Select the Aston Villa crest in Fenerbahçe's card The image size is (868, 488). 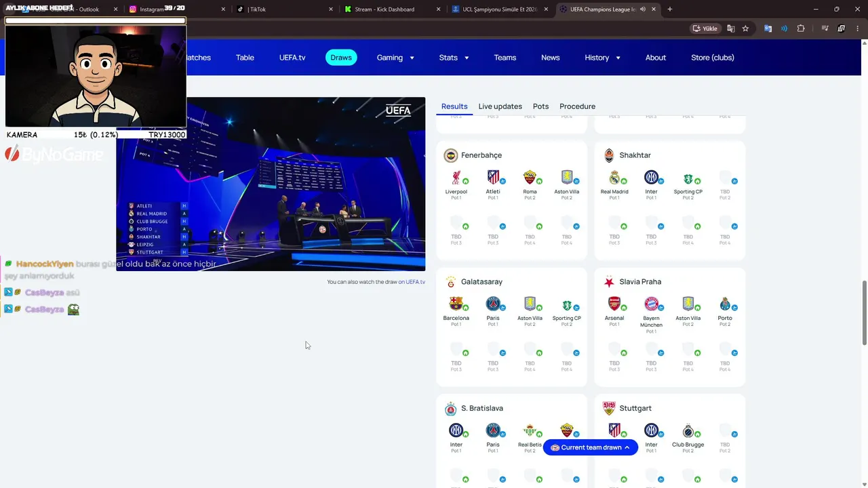pos(567,178)
